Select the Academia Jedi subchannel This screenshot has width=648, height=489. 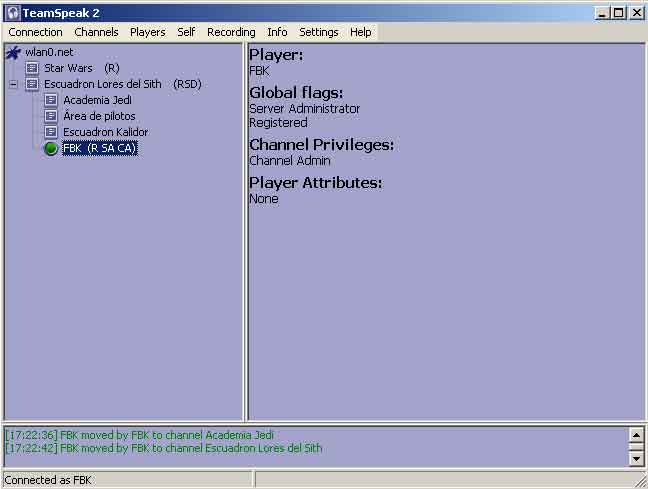pos(97,100)
